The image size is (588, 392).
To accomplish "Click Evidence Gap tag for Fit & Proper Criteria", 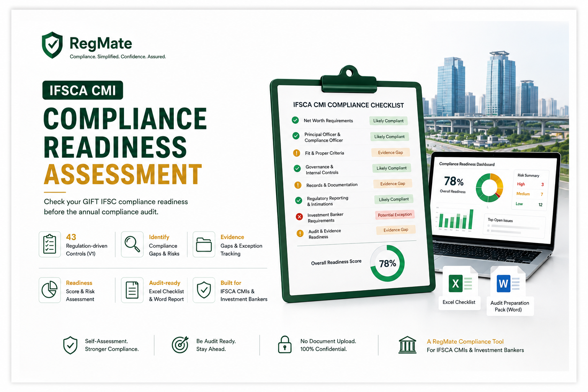I will coord(390,152).
